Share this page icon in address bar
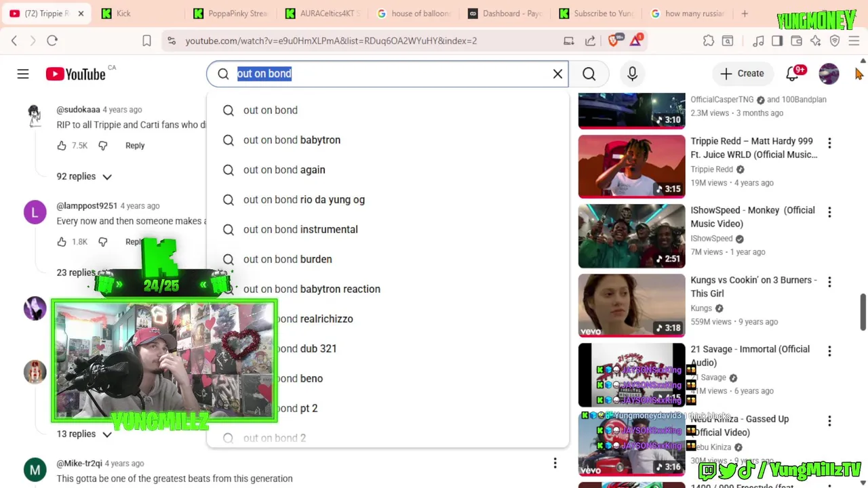 coord(590,41)
